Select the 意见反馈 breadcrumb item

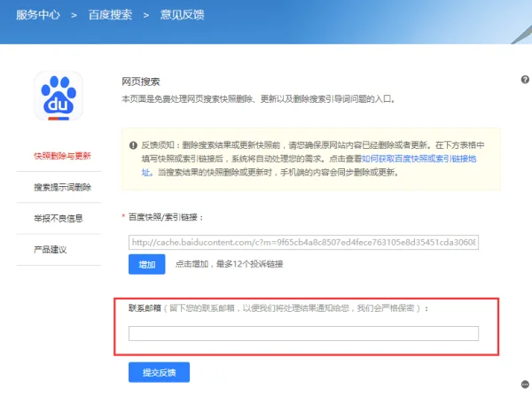182,15
